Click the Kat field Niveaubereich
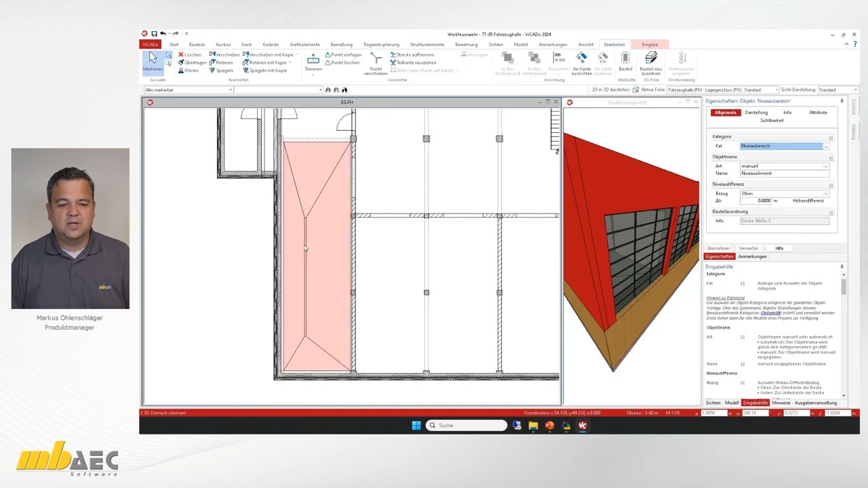This screenshot has height=488, width=868. 781,146
